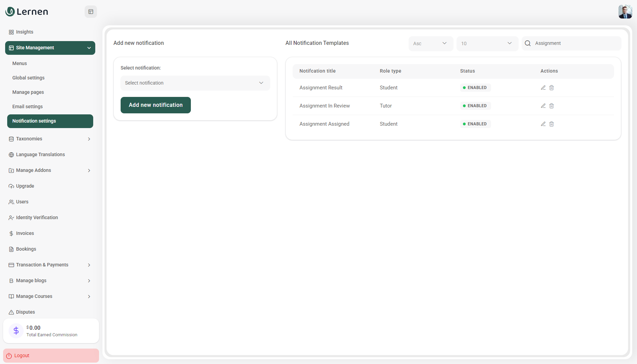The height and width of the screenshot is (364, 637).
Task: Edit the Assignment Result notification
Action: [543, 88]
